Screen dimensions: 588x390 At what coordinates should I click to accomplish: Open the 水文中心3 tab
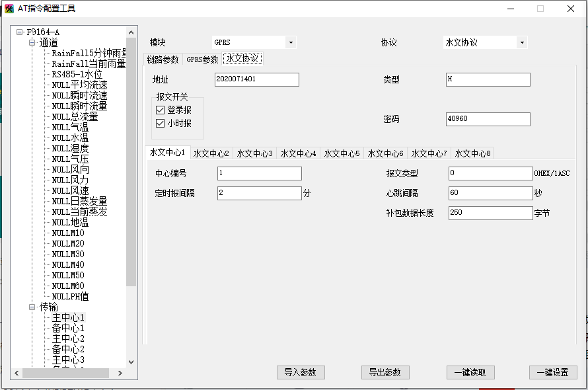pyautogui.click(x=254, y=153)
